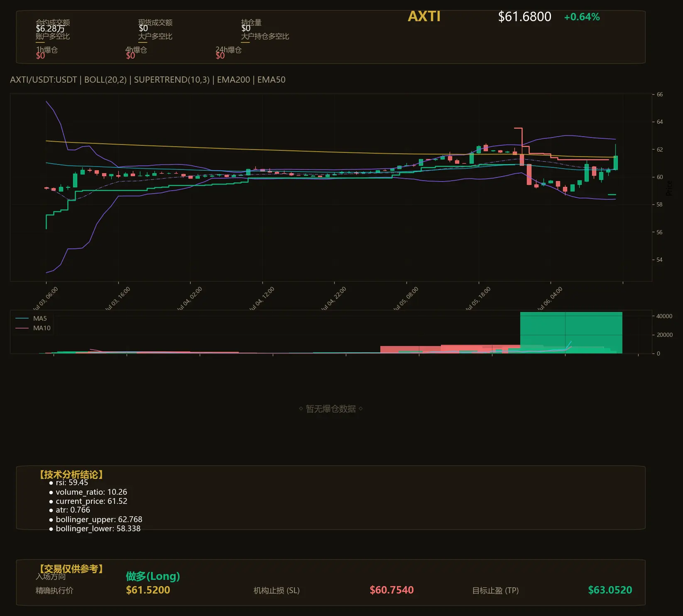Select the Jul 04, 12:00 time axis label
Screen dimensions: 683x616
261,299
